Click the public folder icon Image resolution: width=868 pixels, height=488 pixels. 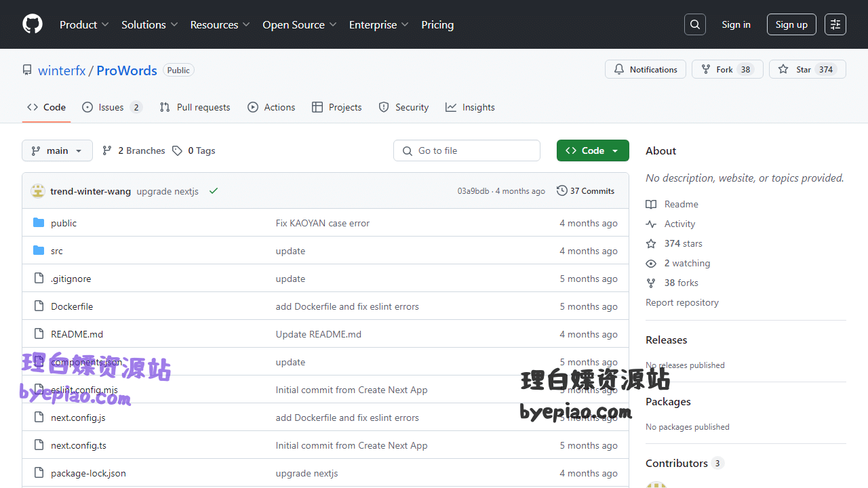(39, 223)
